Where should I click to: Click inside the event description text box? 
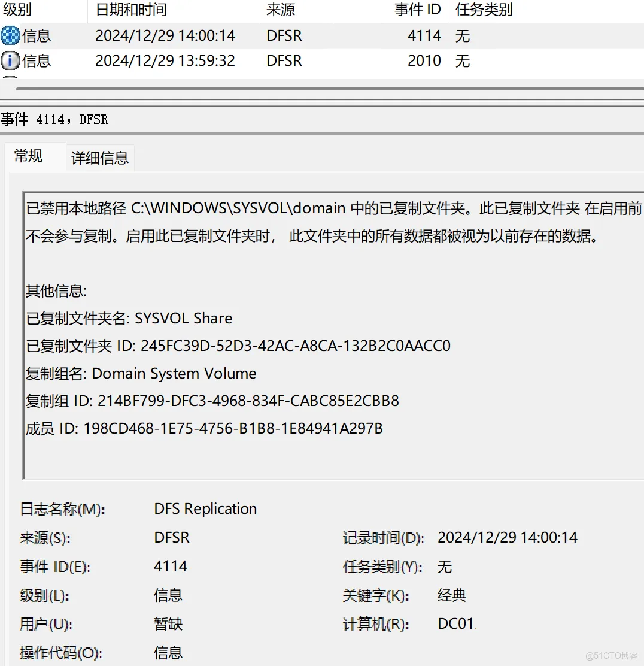point(329,449)
